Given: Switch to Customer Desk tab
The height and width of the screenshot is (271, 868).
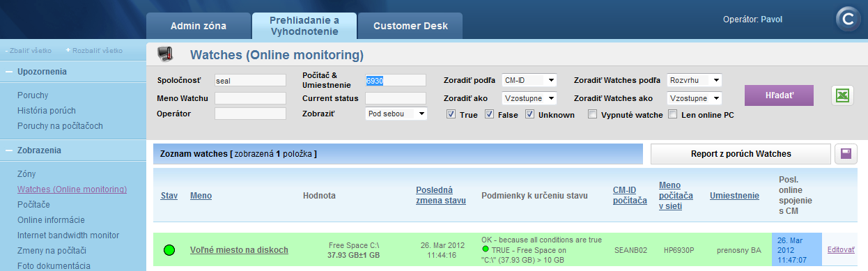Looking at the screenshot, I should [x=410, y=26].
